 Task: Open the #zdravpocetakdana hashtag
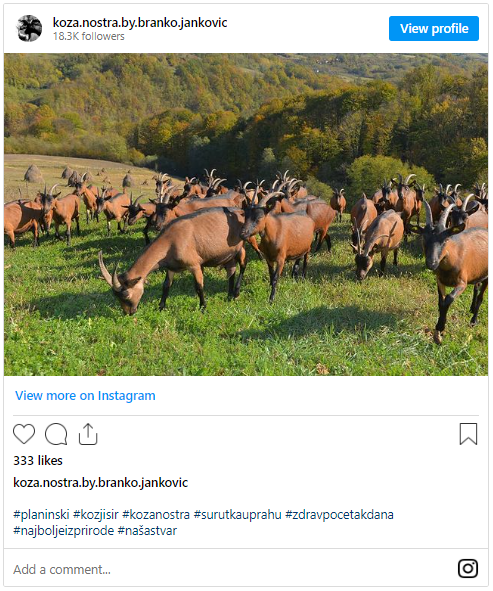[339, 514]
